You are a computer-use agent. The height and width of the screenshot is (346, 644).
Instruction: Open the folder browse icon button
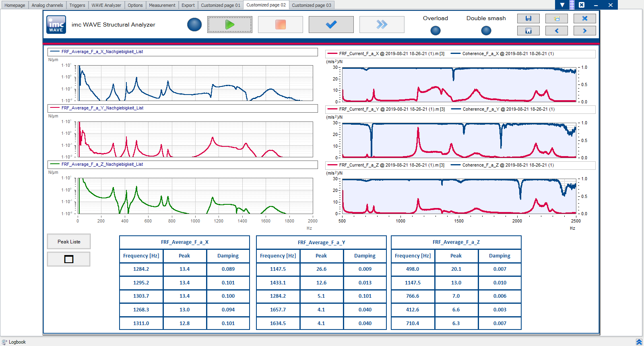pos(556,19)
